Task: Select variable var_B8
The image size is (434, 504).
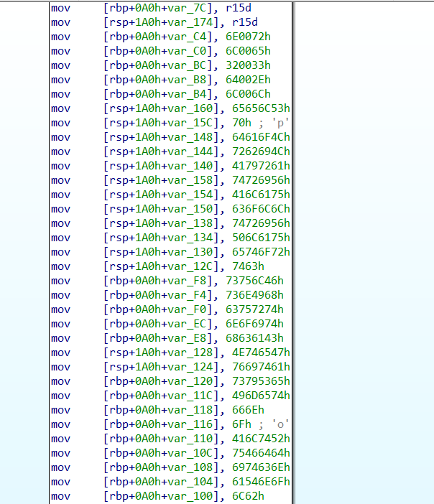Action: coord(187,80)
